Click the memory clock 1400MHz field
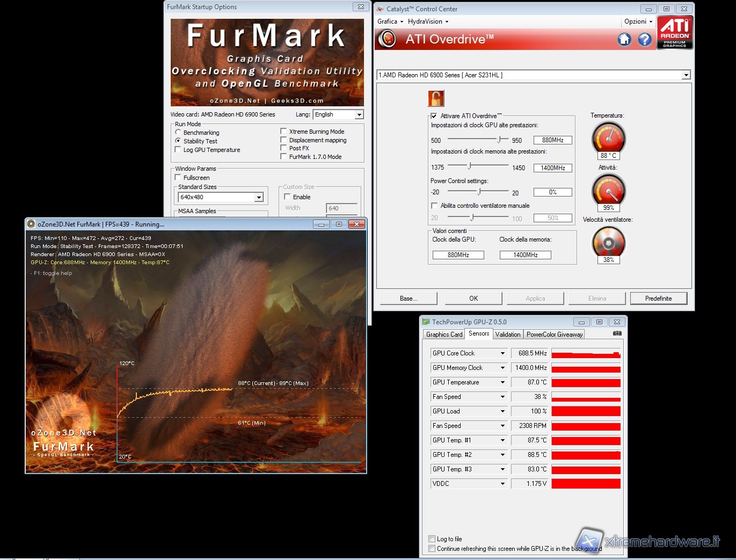The image size is (736, 560). [552, 168]
